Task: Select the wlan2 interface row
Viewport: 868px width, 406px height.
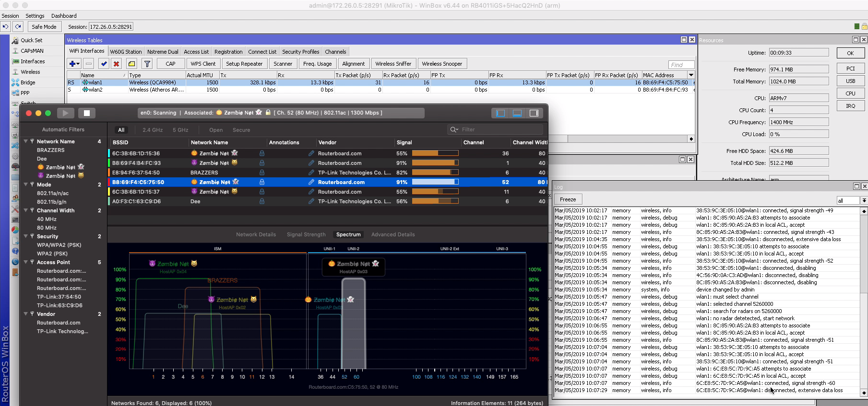Action: pyautogui.click(x=381, y=90)
